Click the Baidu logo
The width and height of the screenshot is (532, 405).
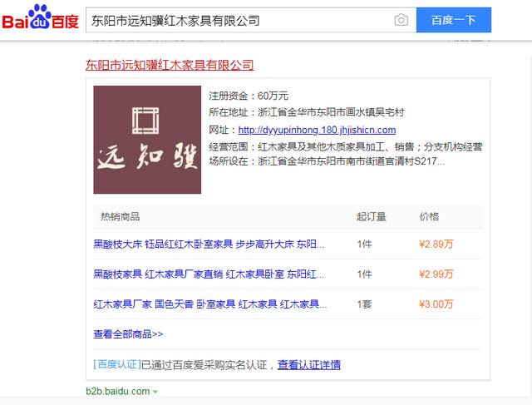(x=40, y=17)
